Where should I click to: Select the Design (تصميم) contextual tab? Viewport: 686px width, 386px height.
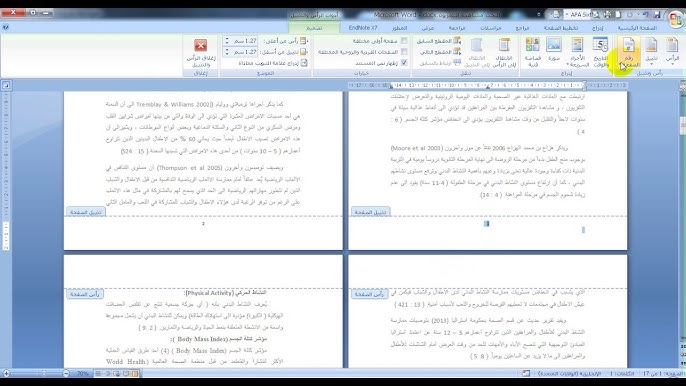(x=314, y=28)
